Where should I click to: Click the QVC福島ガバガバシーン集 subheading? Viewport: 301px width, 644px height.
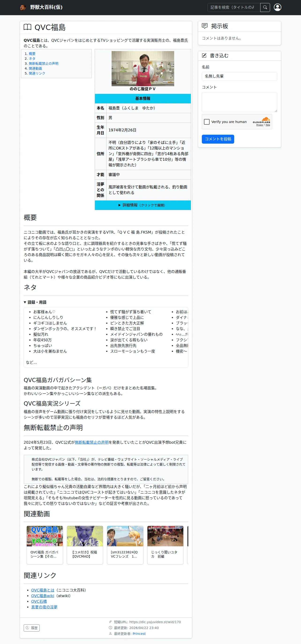(58, 380)
